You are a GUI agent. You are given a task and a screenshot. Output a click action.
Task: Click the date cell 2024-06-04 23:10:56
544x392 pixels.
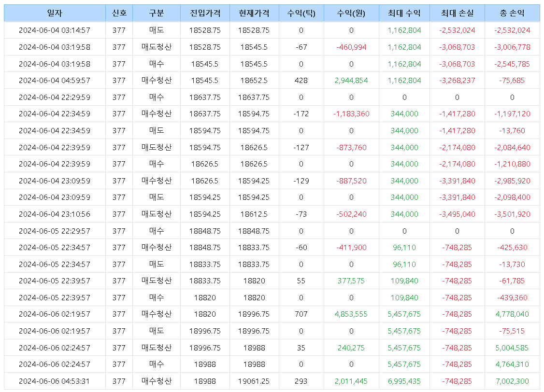pyautogui.click(x=55, y=214)
